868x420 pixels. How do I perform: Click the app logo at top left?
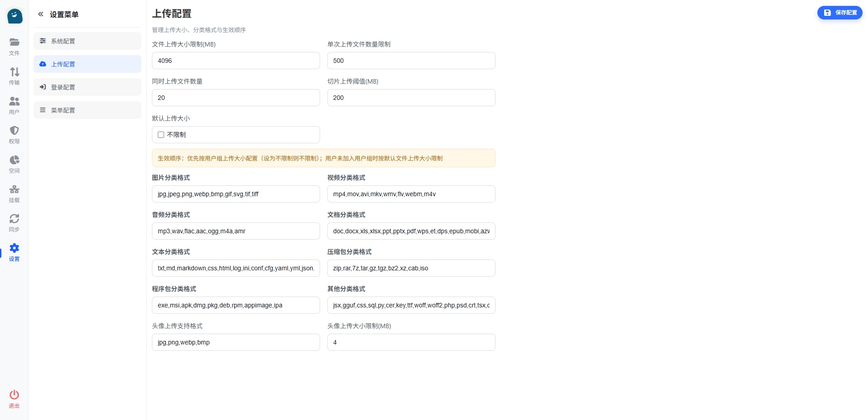pos(15,16)
